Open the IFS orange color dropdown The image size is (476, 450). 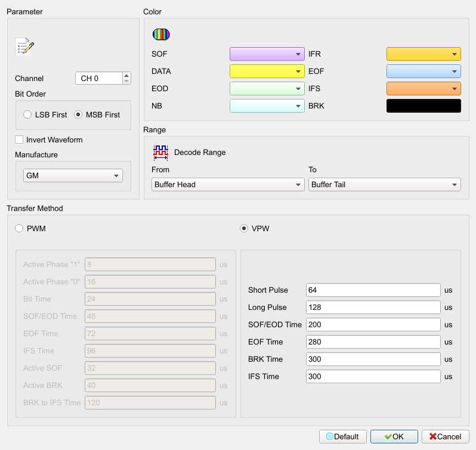[424, 89]
